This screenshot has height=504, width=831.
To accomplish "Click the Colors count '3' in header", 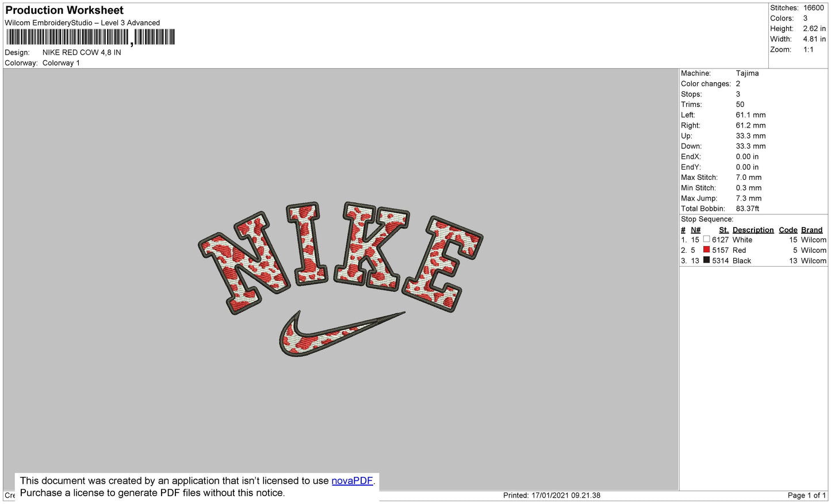I will click(805, 18).
